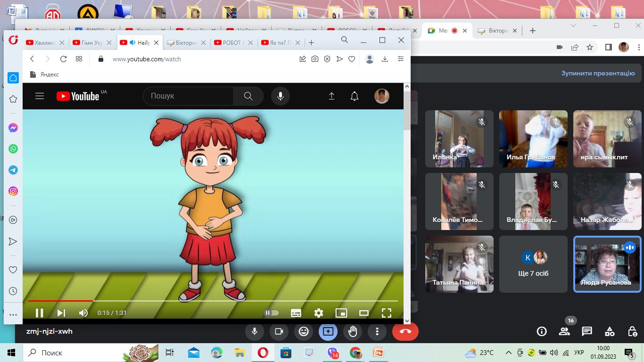Open Meet activities panel
Screen dimensions: 644x362
(x=610, y=331)
